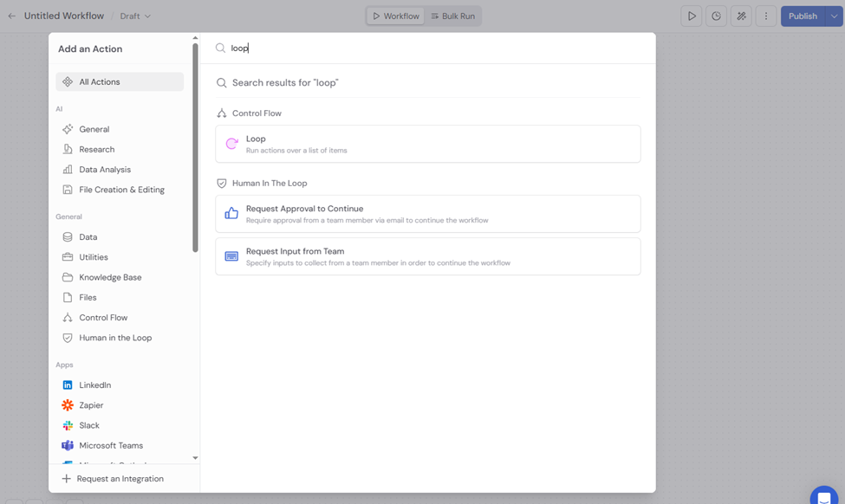Open the Files category

pos(120,297)
